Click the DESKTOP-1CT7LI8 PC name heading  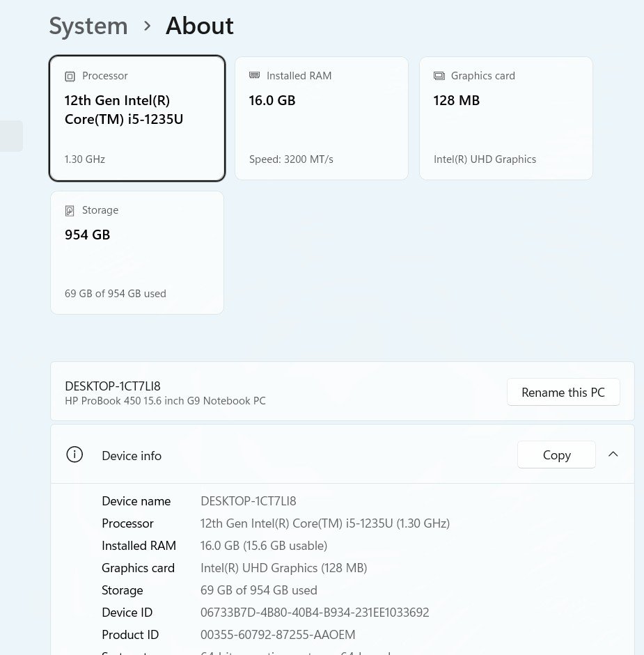pyautogui.click(x=112, y=386)
